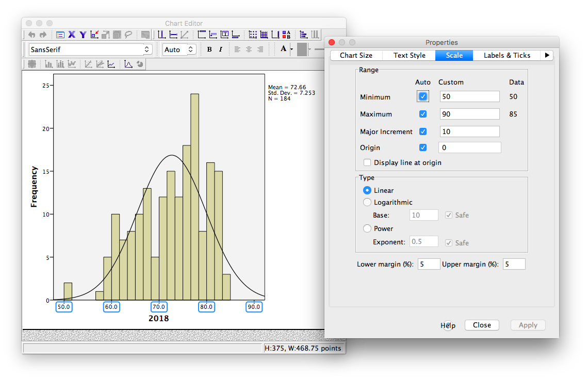The image size is (588, 380).
Task: Click the Close button in Properties
Action: click(x=482, y=325)
